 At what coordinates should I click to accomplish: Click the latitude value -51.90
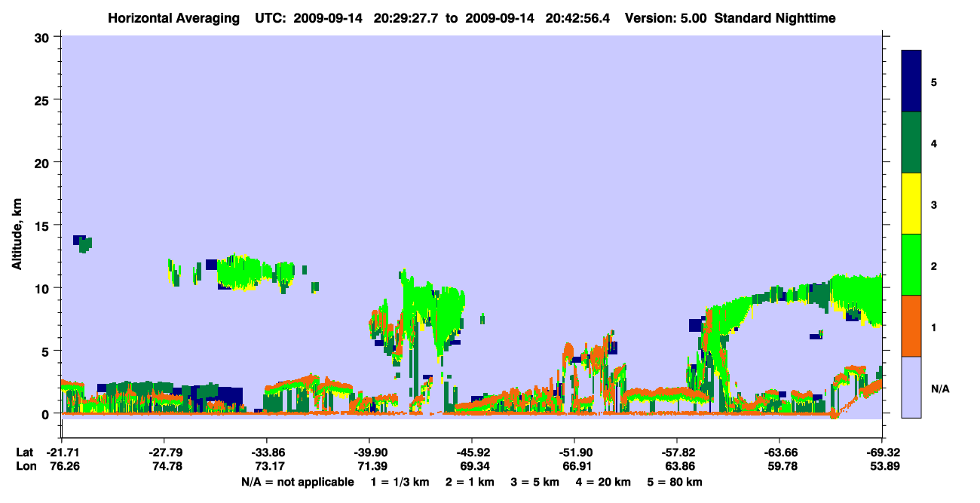pos(574,452)
